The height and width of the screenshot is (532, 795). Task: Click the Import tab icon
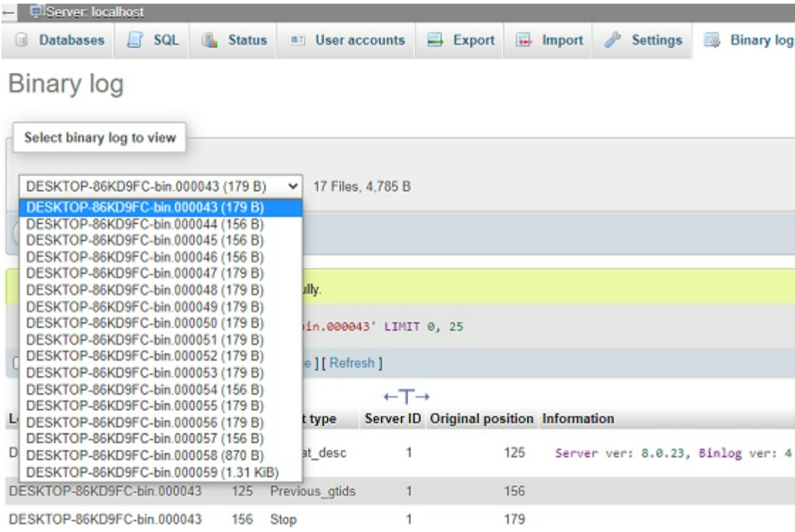click(x=523, y=41)
